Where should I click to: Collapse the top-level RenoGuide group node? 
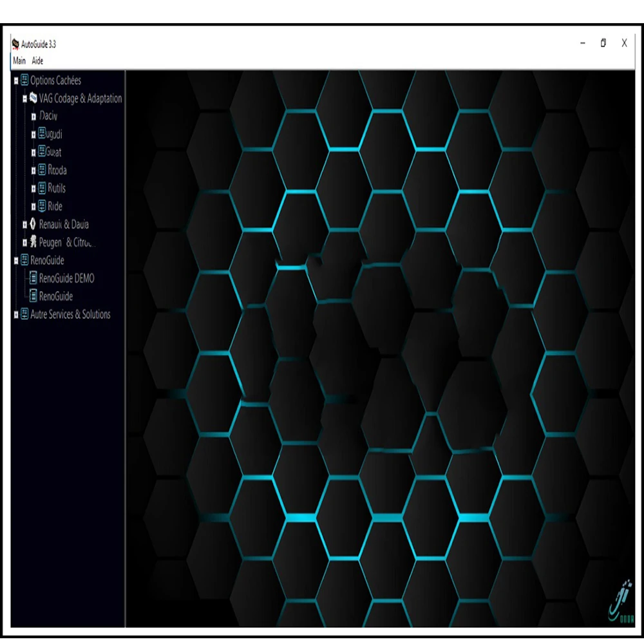pos(16,261)
